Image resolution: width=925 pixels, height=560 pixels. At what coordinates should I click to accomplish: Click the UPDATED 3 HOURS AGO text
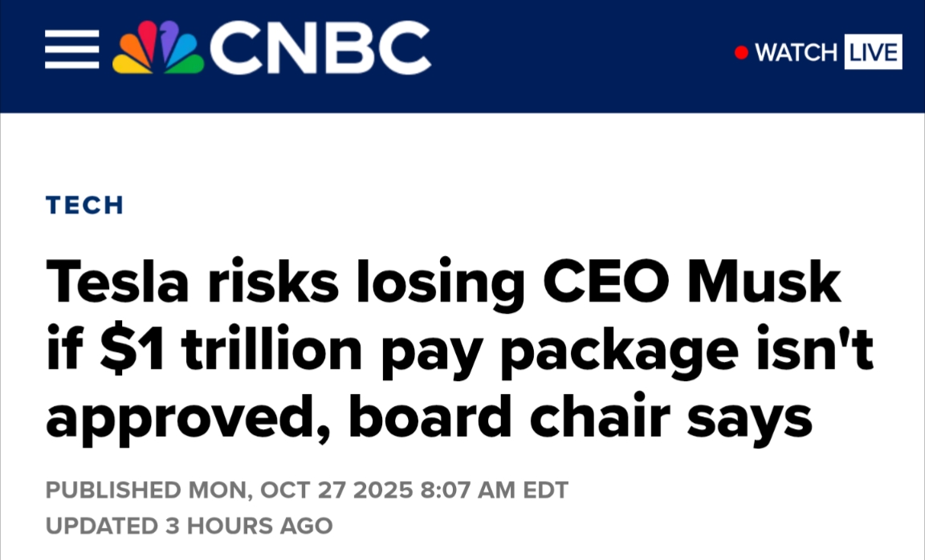(189, 526)
